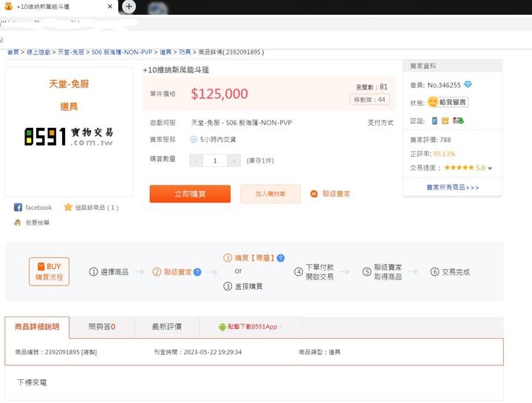The height and width of the screenshot is (403, 532).
Task: Click the 移動端：44 views box
Action: [369, 100]
